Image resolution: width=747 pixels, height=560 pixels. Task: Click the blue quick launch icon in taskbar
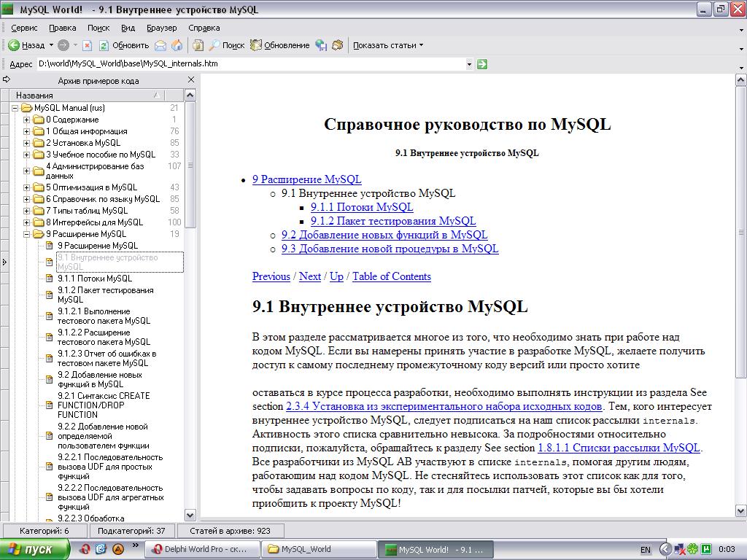click(x=101, y=549)
